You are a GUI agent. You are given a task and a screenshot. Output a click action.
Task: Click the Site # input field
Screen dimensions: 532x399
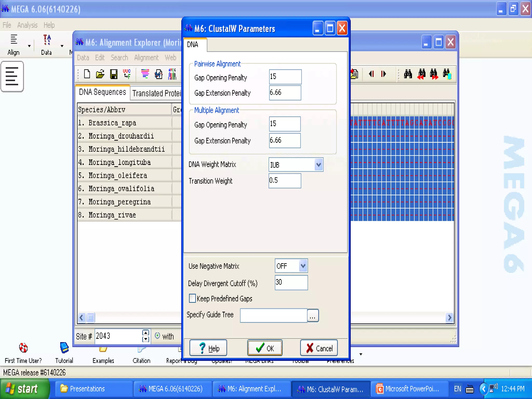click(118, 336)
